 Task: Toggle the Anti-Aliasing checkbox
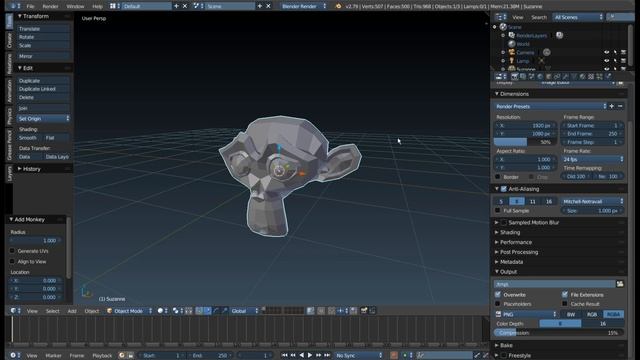tap(504, 189)
